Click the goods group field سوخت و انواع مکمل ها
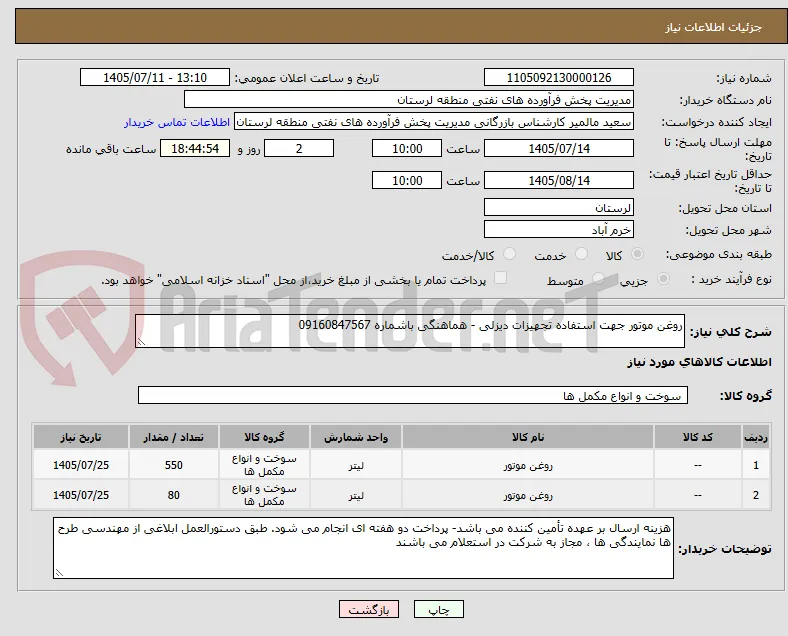The width and height of the screenshot is (788, 636). [x=413, y=395]
